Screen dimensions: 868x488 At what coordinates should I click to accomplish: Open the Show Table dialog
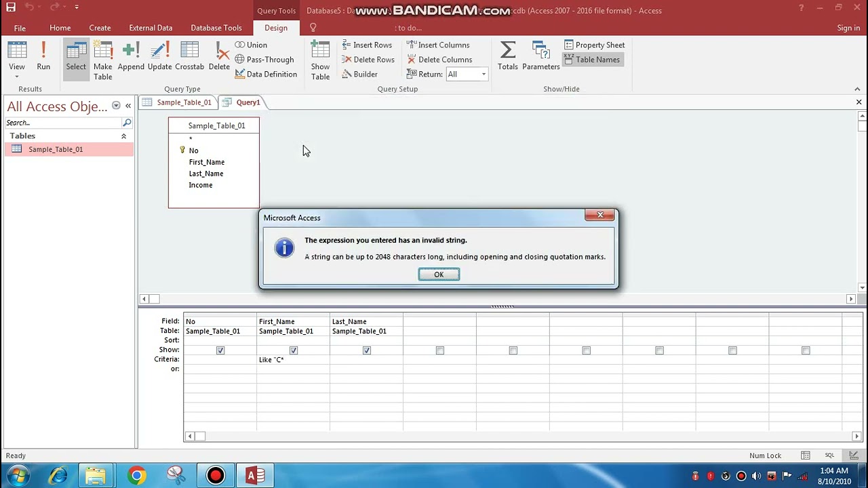pos(320,60)
